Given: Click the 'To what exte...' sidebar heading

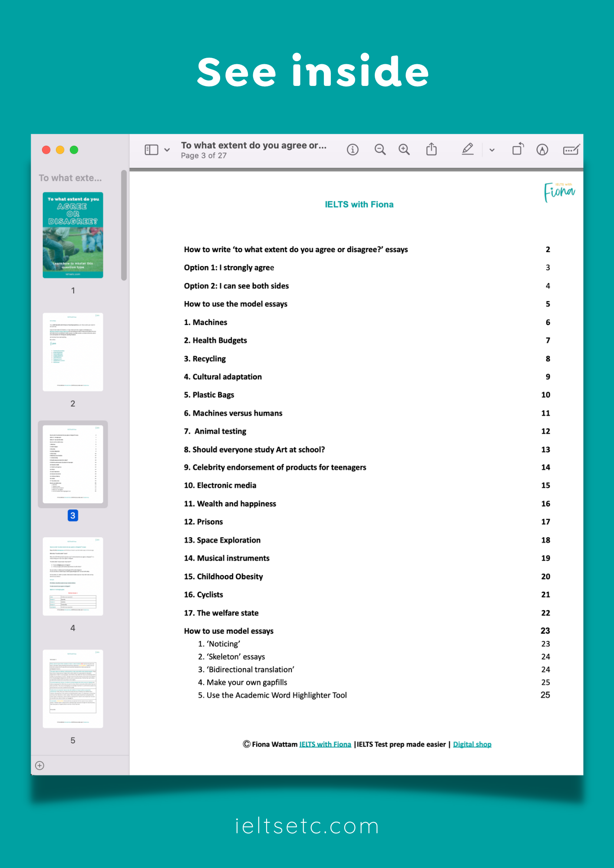Looking at the screenshot, I should 70,178.
